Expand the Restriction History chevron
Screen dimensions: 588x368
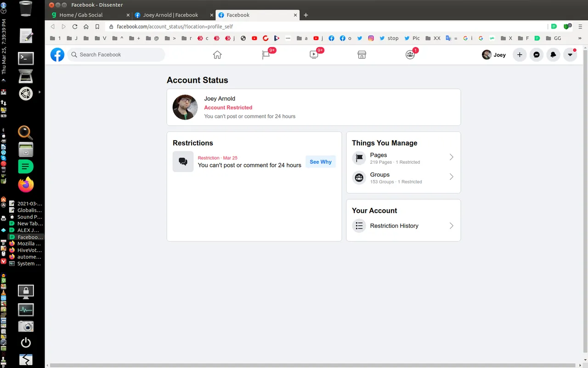[x=451, y=226]
